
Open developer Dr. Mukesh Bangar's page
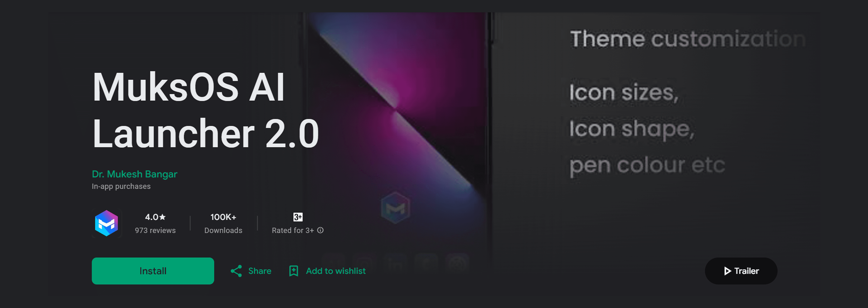pos(135,174)
